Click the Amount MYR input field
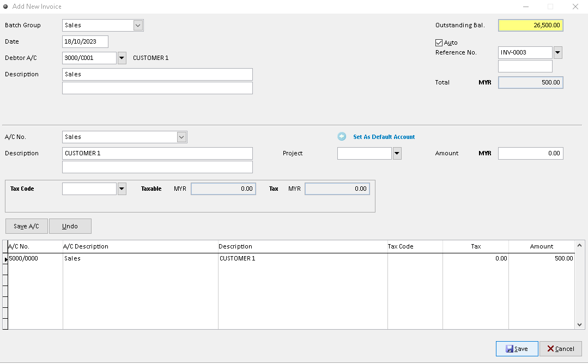 pos(530,153)
